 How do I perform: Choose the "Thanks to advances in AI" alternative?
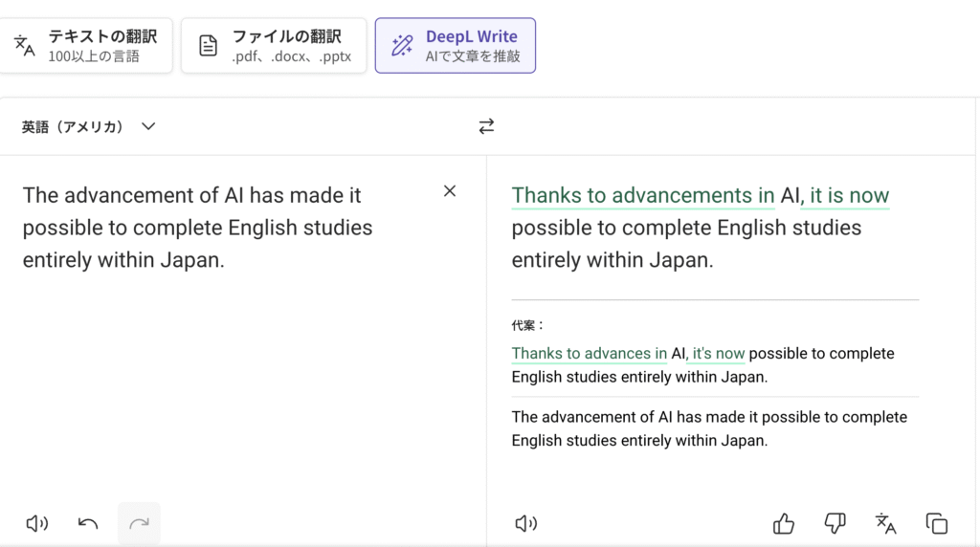tap(702, 364)
